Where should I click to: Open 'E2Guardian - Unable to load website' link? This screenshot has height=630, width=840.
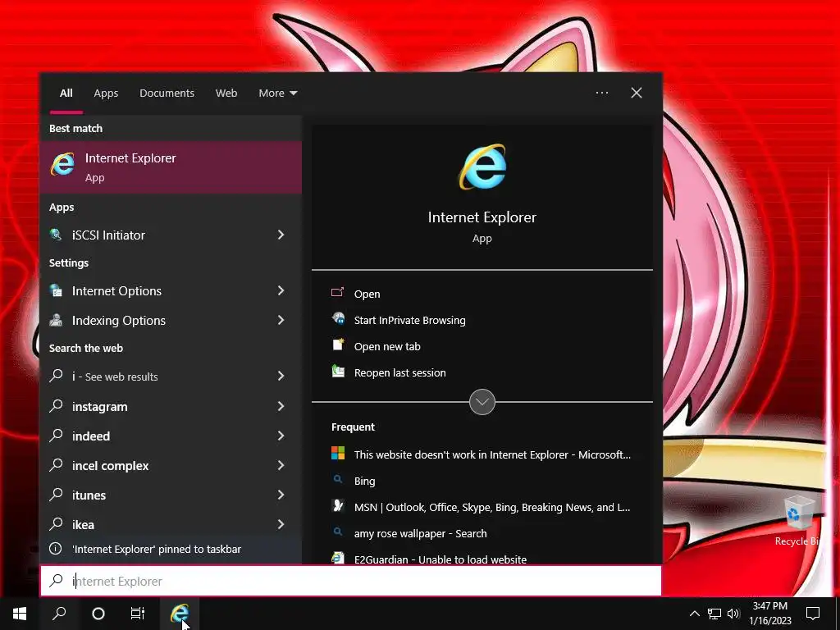(441, 559)
